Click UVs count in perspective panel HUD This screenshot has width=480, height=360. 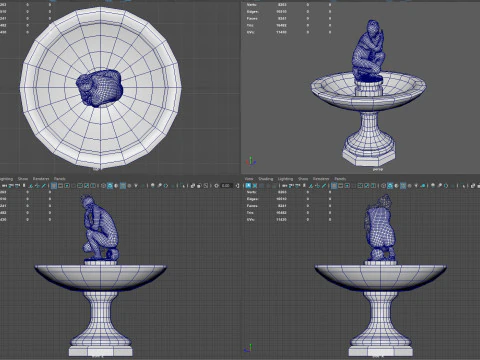pyautogui.click(x=282, y=32)
